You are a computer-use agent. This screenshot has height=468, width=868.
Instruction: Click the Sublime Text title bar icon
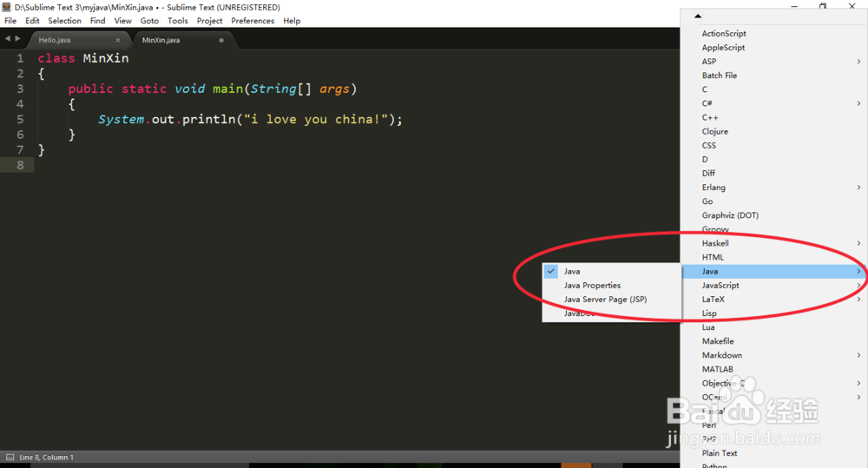tap(6, 7)
